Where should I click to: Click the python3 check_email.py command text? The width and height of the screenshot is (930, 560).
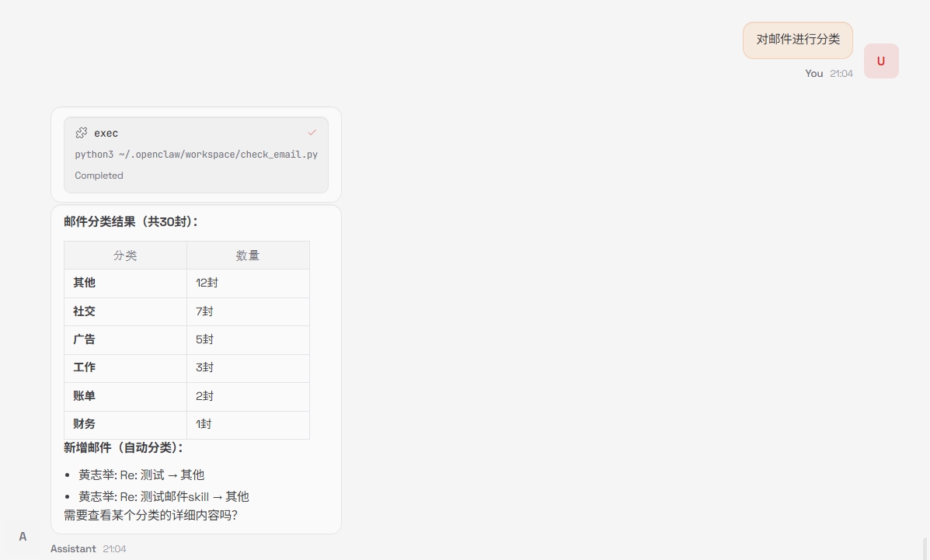pyautogui.click(x=196, y=155)
